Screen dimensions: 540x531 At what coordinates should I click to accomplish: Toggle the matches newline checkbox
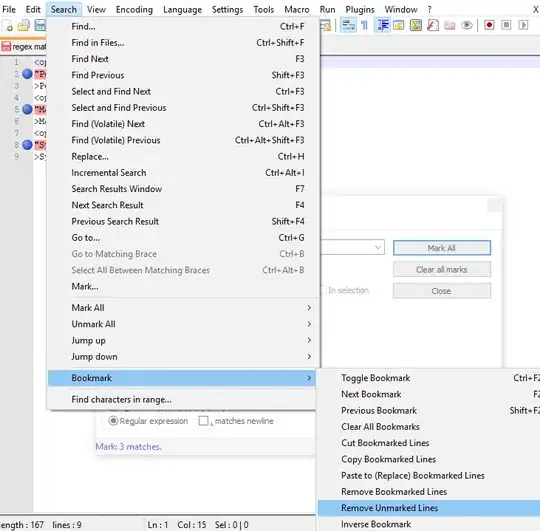[204, 421]
